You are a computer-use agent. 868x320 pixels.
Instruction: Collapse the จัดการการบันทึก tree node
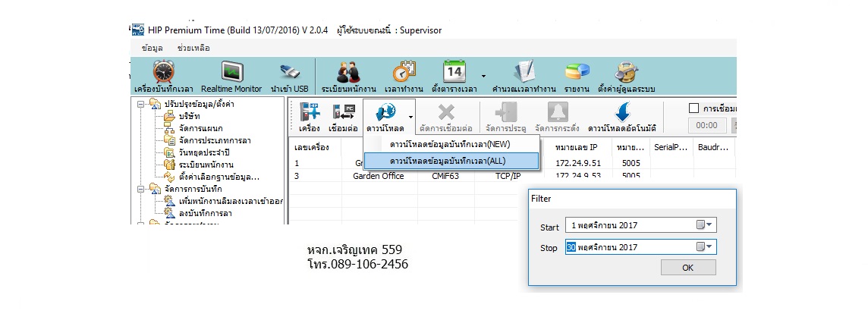(x=140, y=189)
